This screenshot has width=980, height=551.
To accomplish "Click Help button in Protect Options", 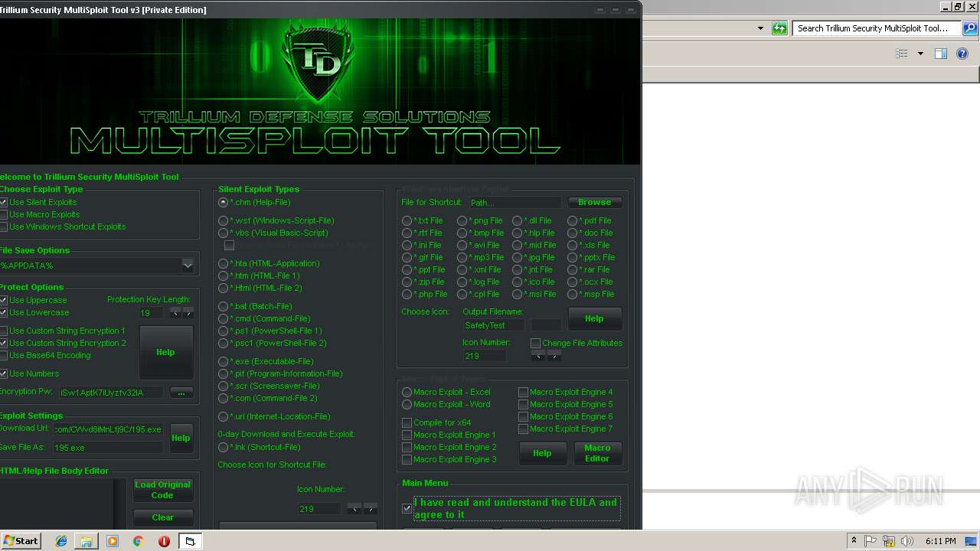I will [x=165, y=352].
